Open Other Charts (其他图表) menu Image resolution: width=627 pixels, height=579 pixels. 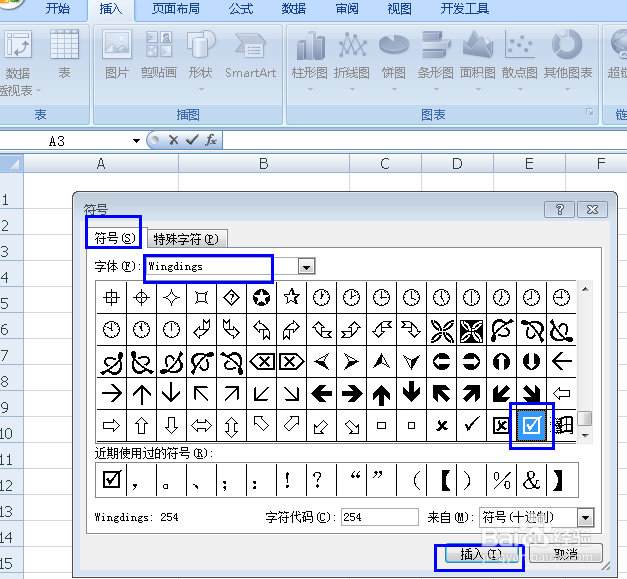pos(567,44)
